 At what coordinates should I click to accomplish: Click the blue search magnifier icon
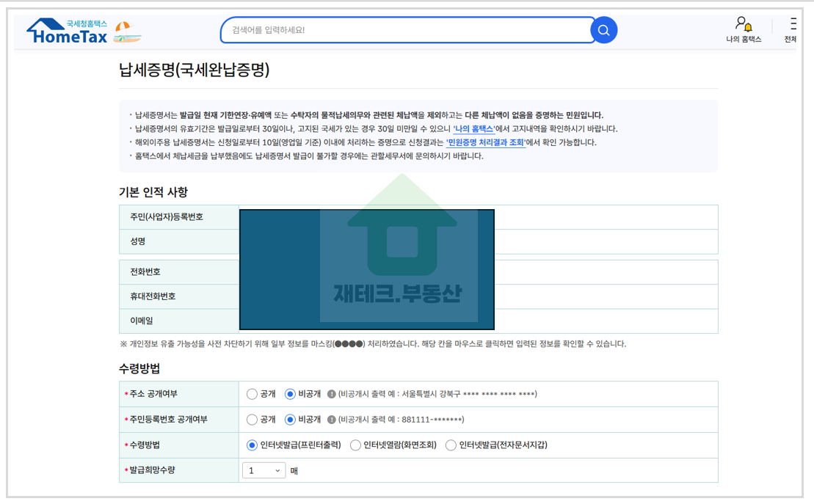(603, 29)
